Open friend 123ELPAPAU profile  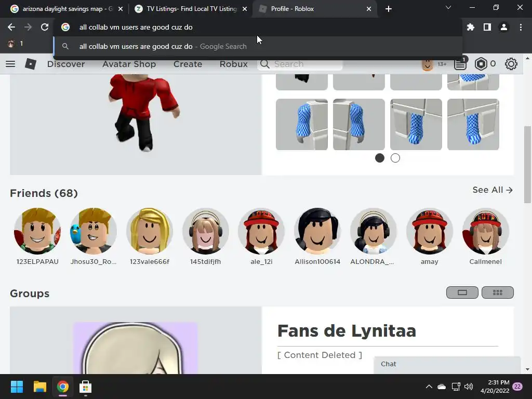point(37,236)
